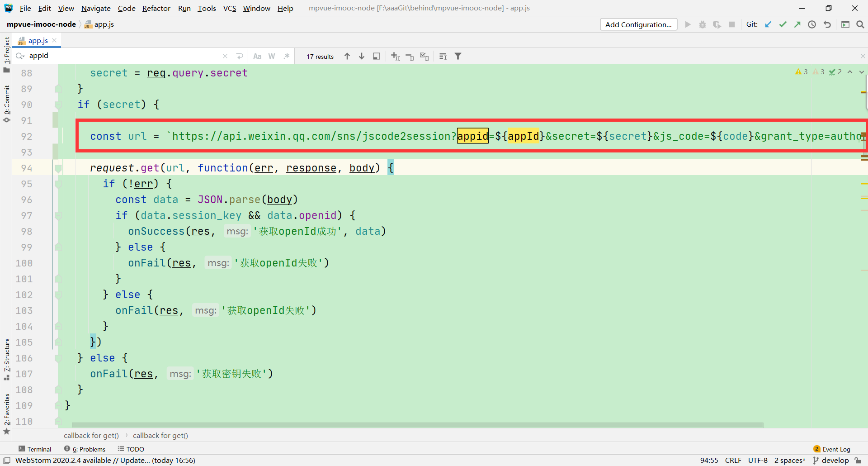This screenshot has height=466, width=868.
Task: Open the Navigate menu
Action: (96, 8)
